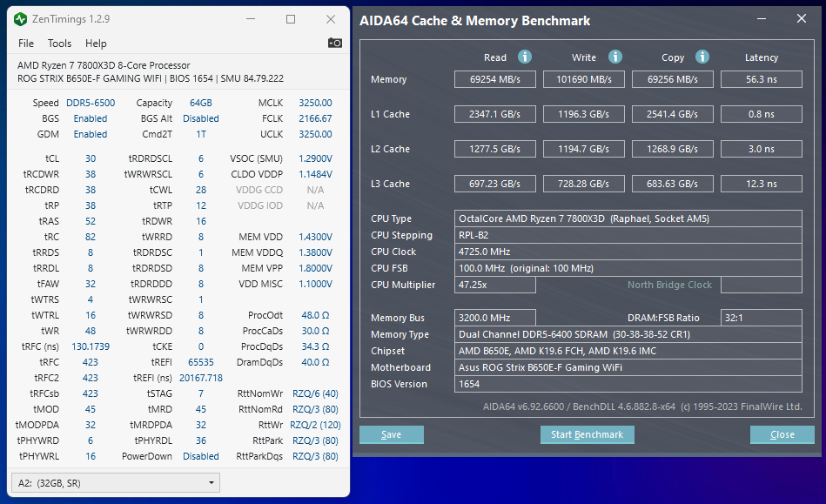Click the DDR5-6500 speed value in ZenTimings
The height and width of the screenshot is (504, 826).
(91, 103)
